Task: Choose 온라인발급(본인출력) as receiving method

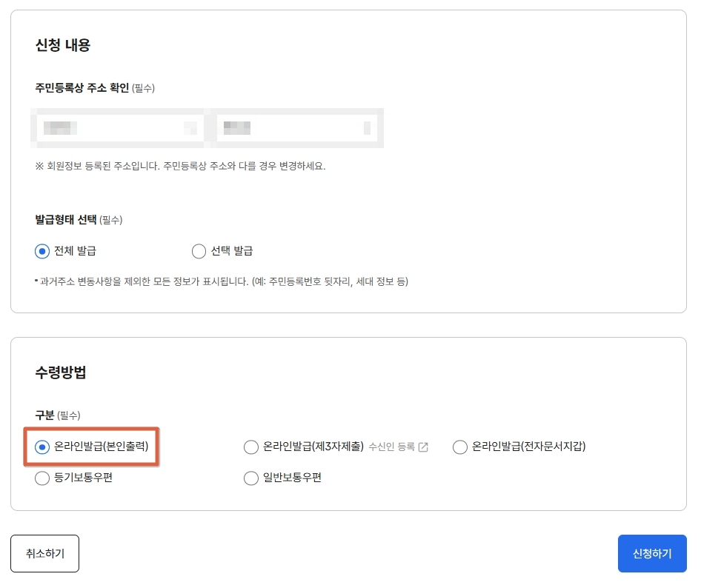Action: [x=42, y=447]
